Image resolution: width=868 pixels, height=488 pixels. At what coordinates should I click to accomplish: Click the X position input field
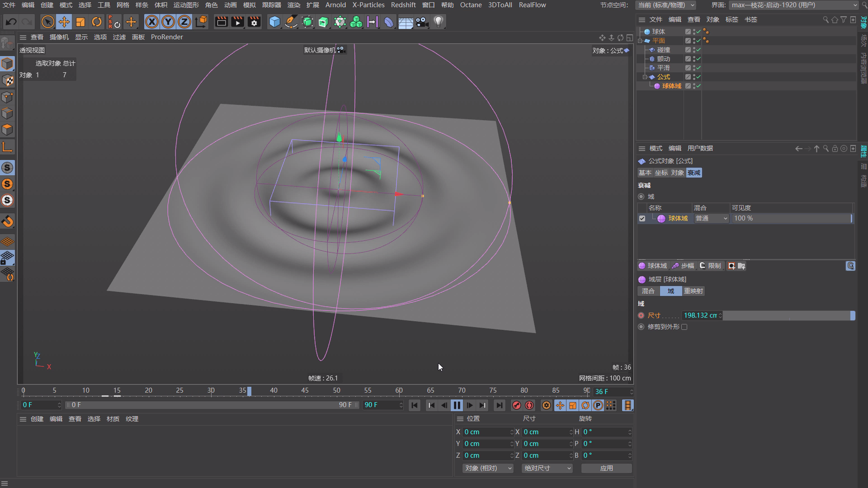pos(486,432)
